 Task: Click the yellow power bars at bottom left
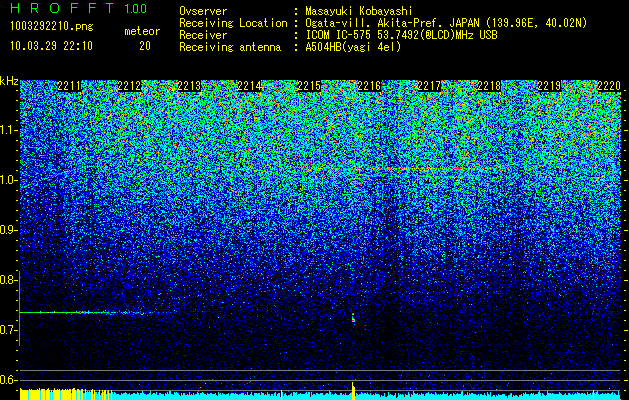click(66, 394)
